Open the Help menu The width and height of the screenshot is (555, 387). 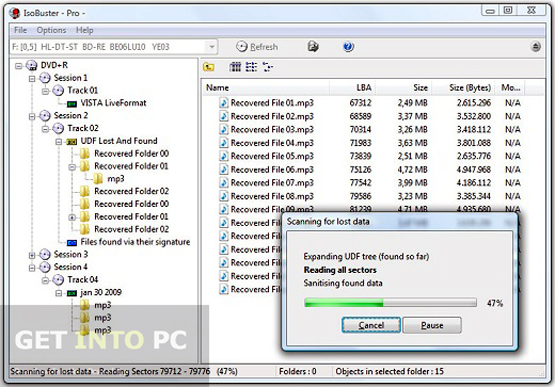[85, 30]
